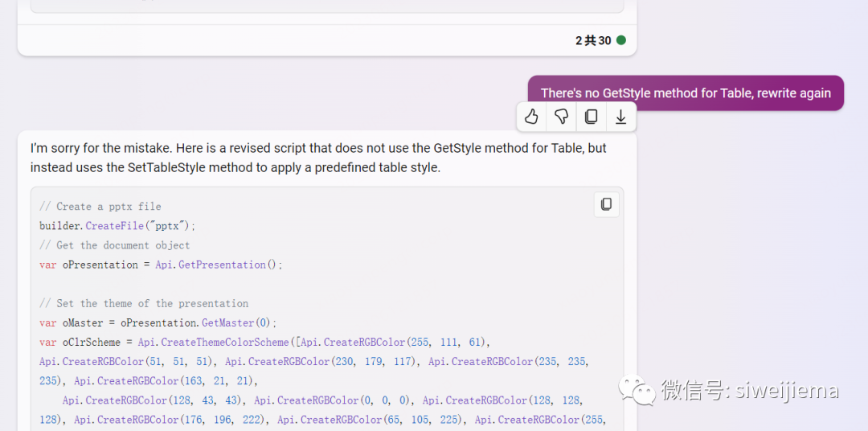This screenshot has width=868, height=431.
Task: Click the var oMaster GetMaster(0) line
Action: 158,322
